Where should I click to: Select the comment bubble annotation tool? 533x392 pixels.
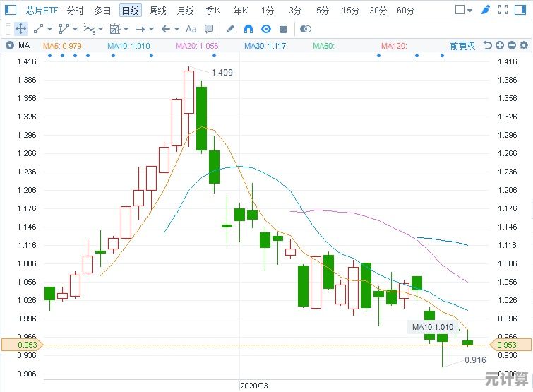pyautogui.click(x=209, y=29)
